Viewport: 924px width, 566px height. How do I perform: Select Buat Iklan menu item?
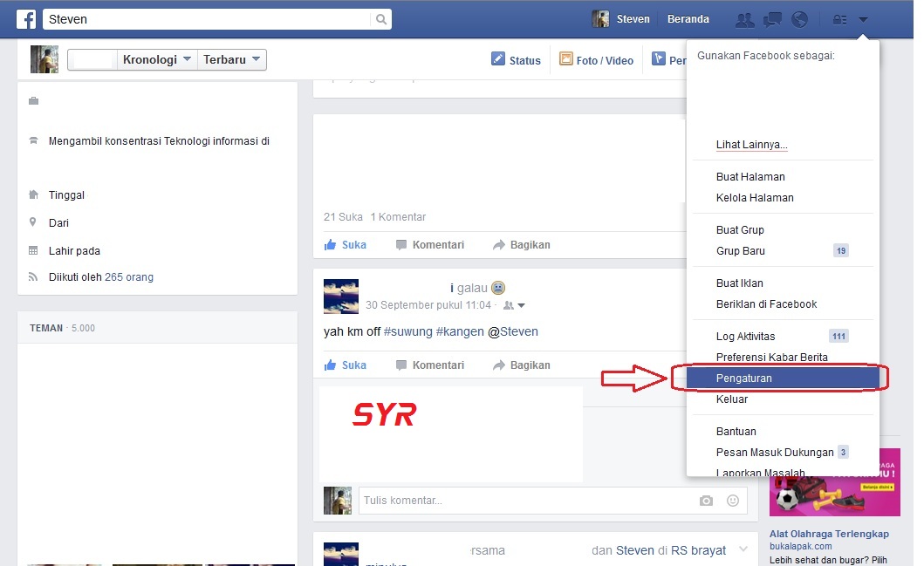[x=740, y=283]
